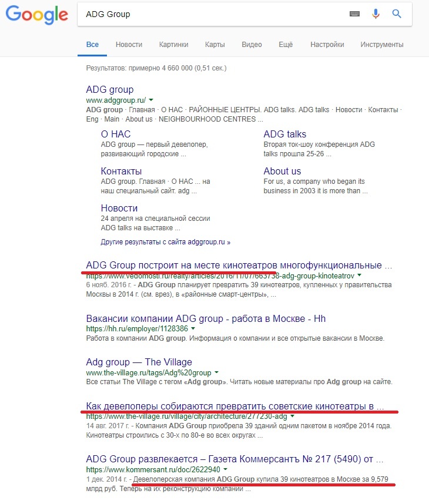The width and height of the screenshot is (429, 504).
Task: Open the Карты tab
Action: 215,45
